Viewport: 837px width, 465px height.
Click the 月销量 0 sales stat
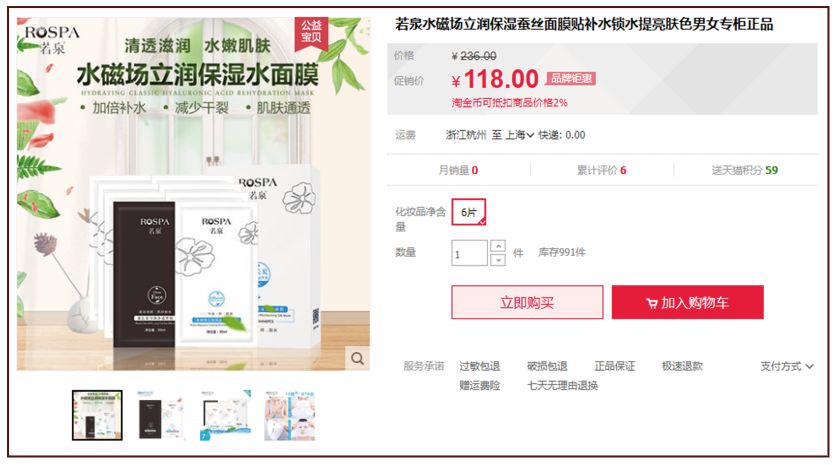pyautogui.click(x=458, y=170)
